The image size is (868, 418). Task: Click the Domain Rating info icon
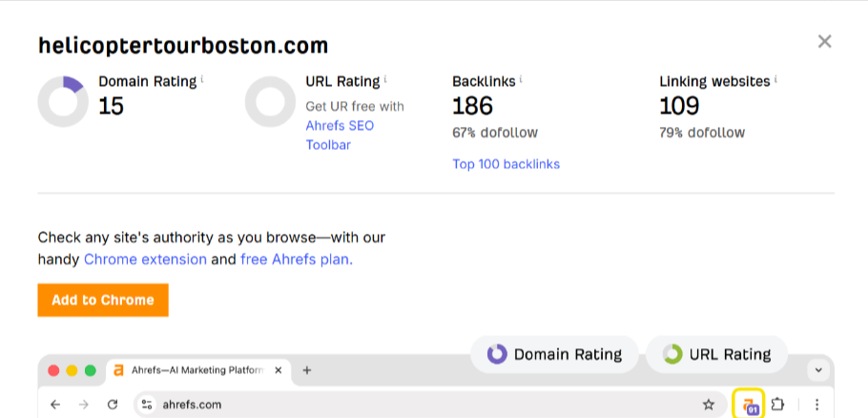(x=202, y=80)
